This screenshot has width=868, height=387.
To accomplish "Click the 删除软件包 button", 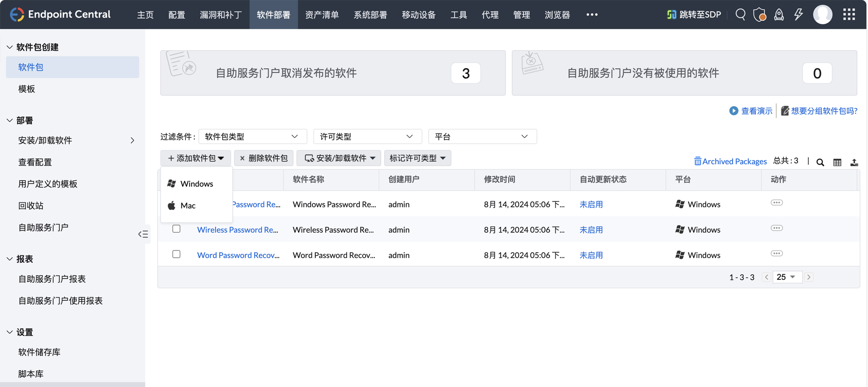I will pos(263,158).
